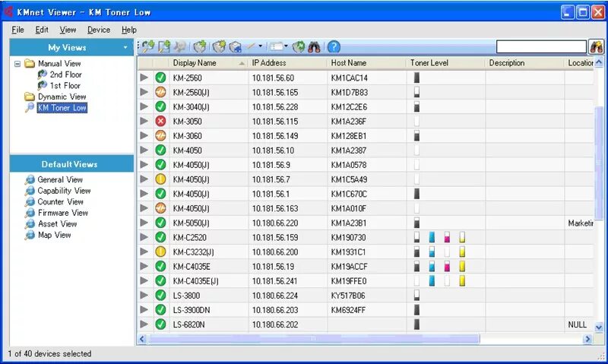Expand the KM-C2520 row arrow
This screenshot has height=364, width=608.
click(144, 237)
